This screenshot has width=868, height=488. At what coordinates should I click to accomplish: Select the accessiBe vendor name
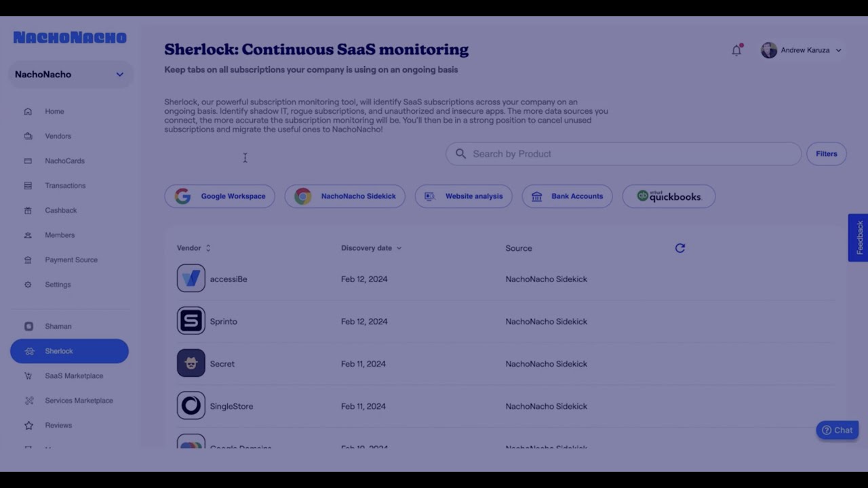229,279
